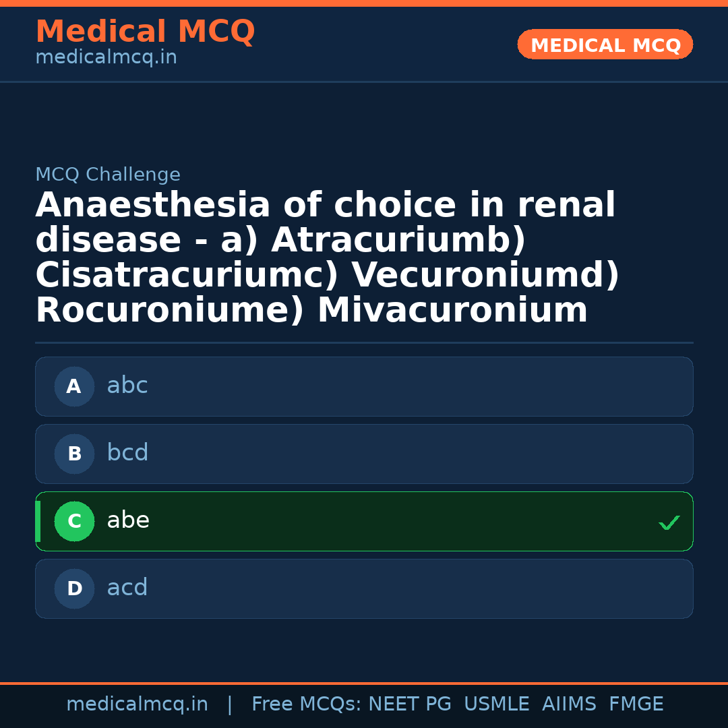This screenshot has width=728, height=728.
Task: Select answer option B labeled bcd
Action: (364, 454)
